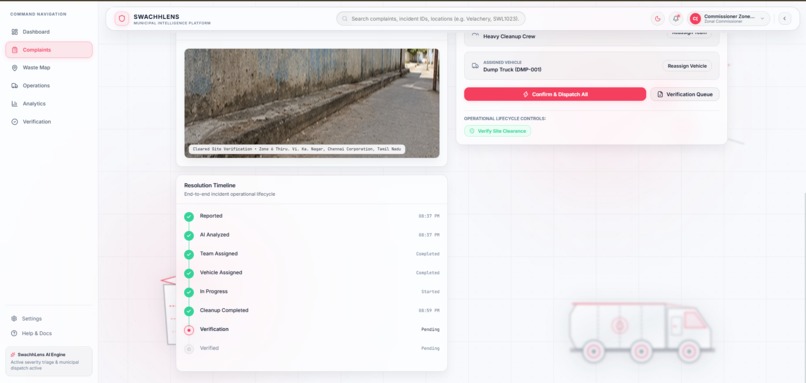Image resolution: width=806 pixels, height=383 pixels.
Task: Open the Verification Queue button
Action: (x=685, y=94)
